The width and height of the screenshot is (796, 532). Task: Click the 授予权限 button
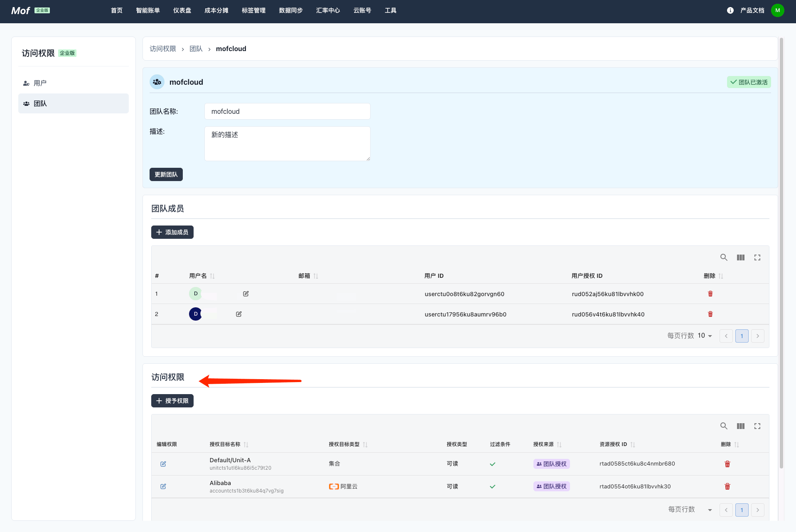[172, 401]
